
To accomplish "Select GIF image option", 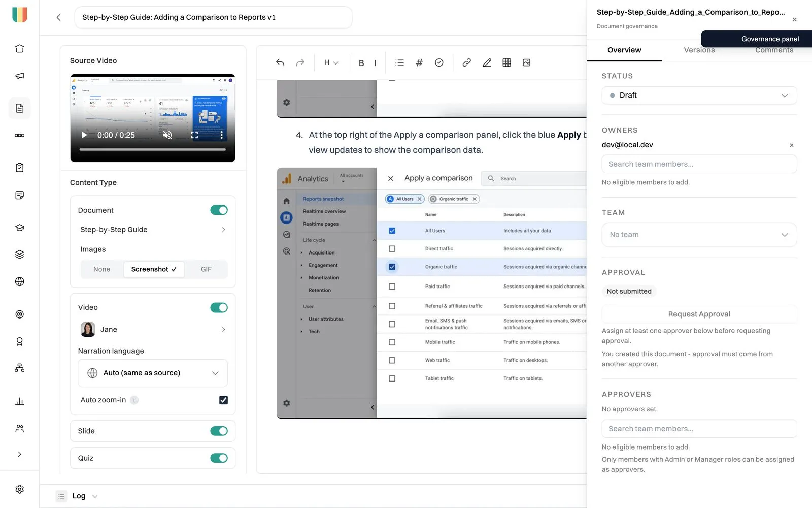I will 206,269.
